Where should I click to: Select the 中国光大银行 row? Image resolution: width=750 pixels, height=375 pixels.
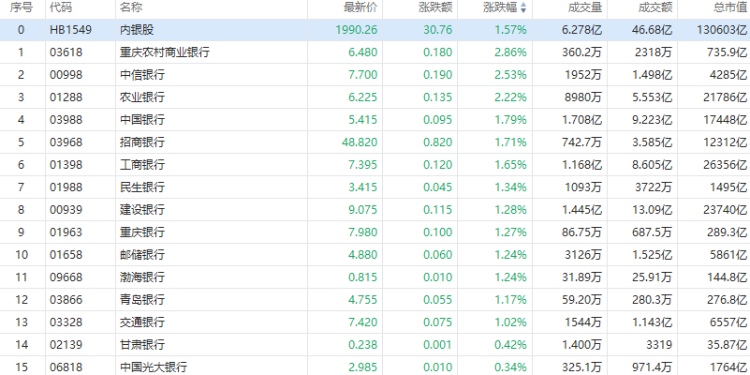coord(375,366)
